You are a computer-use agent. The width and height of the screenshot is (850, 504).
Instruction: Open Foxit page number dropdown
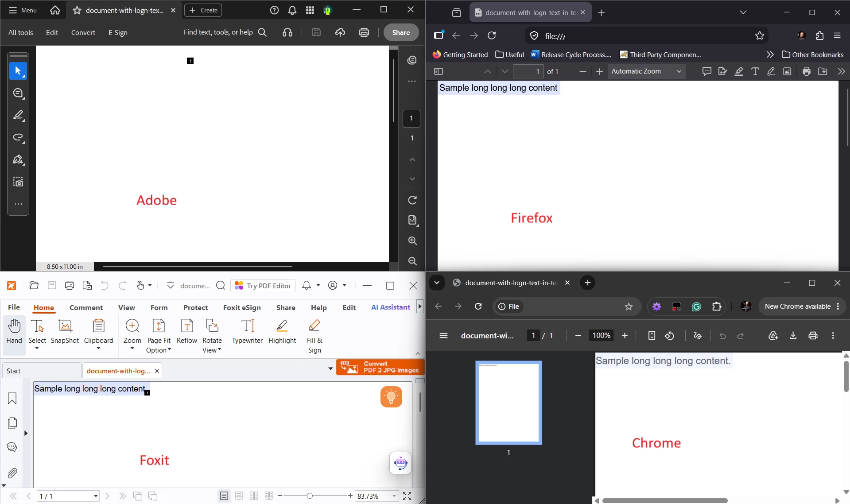pyautogui.click(x=96, y=496)
